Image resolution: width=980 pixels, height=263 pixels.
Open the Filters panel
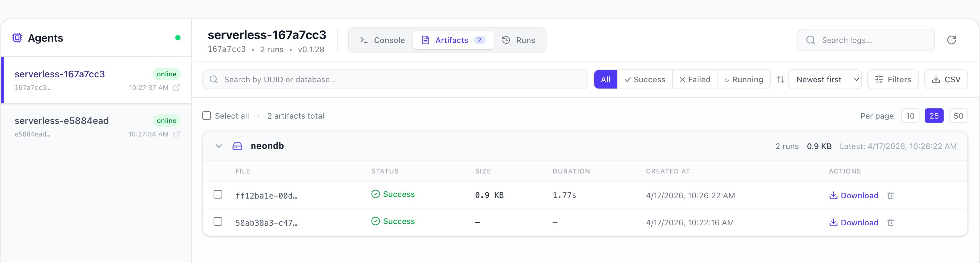click(893, 79)
